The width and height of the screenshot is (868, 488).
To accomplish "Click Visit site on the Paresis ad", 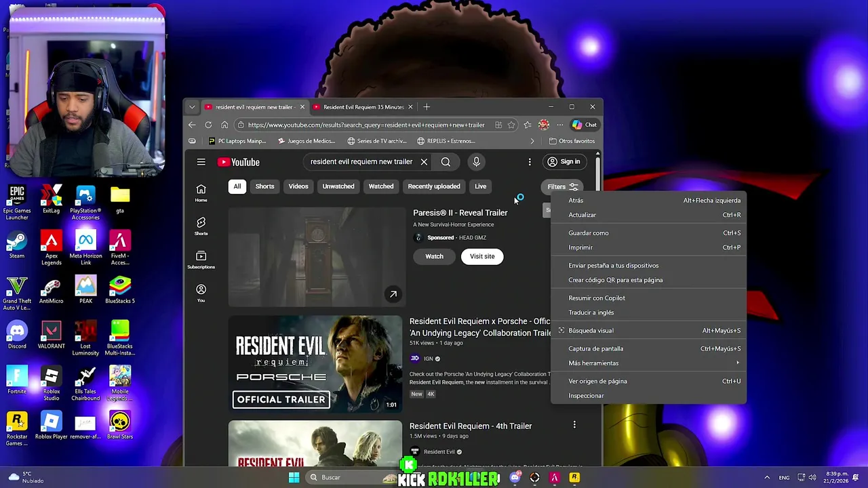I will tap(482, 256).
